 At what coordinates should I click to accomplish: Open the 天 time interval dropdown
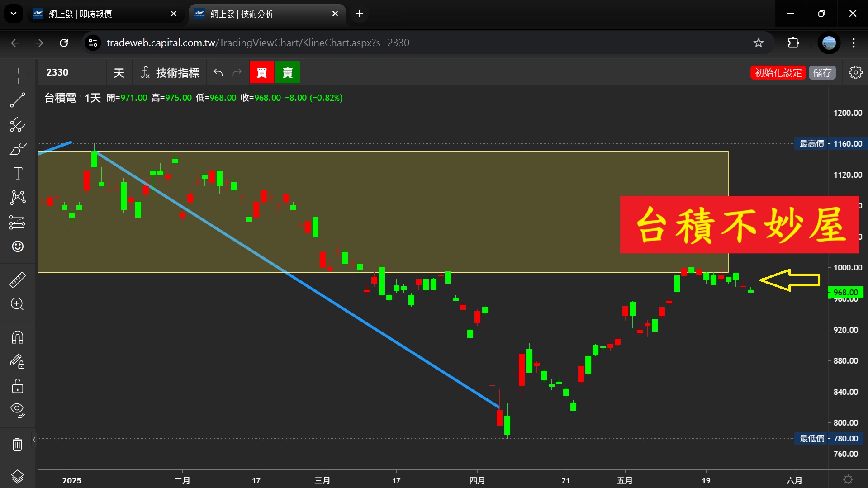coord(119,73)
